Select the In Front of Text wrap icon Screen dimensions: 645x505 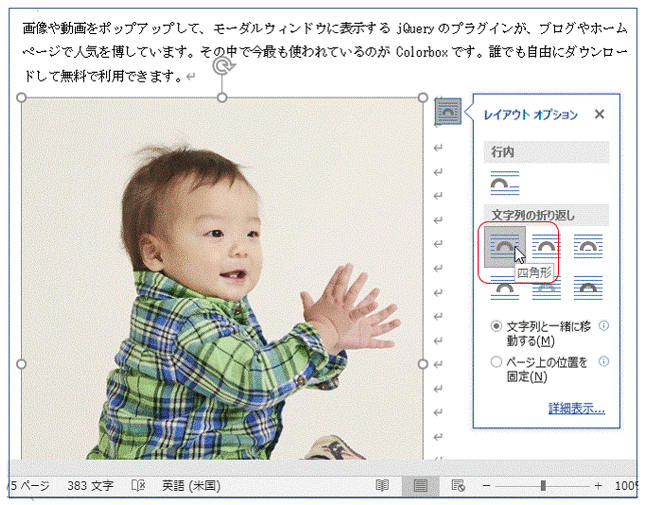click(588, 289)
